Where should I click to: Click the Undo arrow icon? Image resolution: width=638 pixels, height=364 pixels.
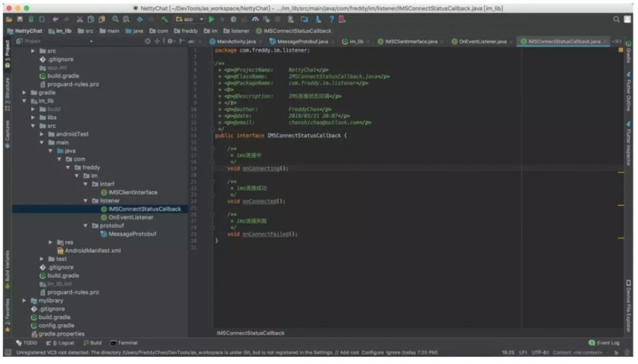(56, 20)
